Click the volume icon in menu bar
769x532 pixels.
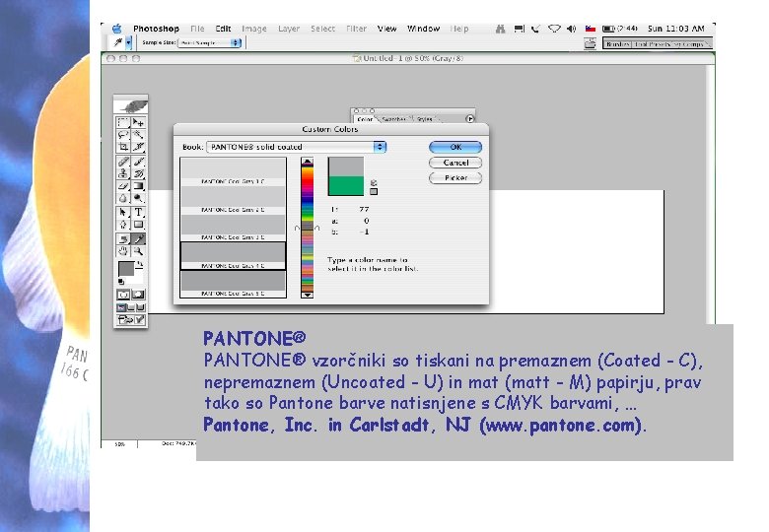pos(572,29)
